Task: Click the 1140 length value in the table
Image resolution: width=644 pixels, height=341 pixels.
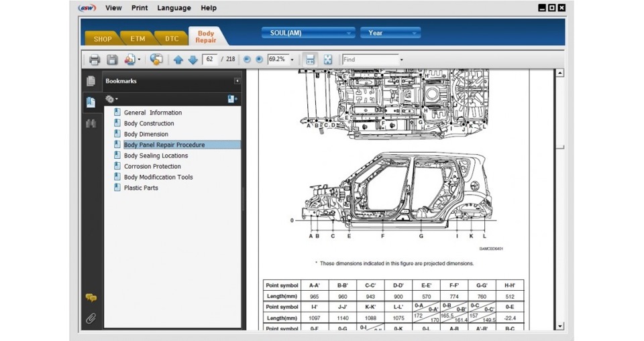Action: [343, 318]
